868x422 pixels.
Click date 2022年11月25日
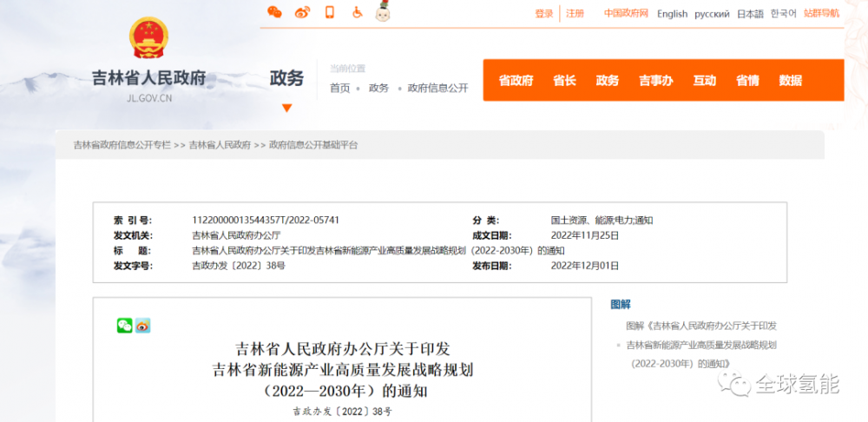click(x=585, y=235)
